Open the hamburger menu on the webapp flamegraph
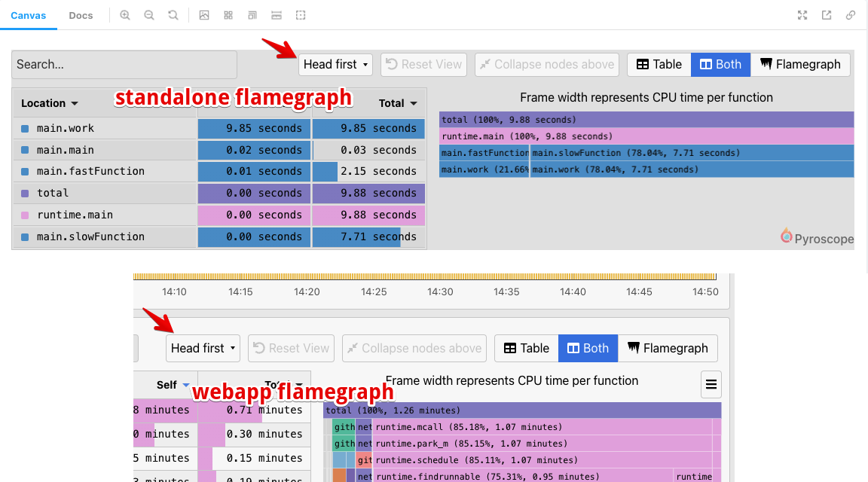The image size is (868, 482). point(711,384)
